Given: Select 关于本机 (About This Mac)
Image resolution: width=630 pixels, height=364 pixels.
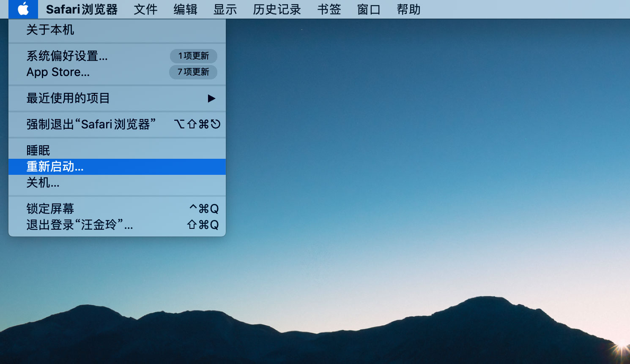Looking at the screenshot, I should tap(50, 30).
